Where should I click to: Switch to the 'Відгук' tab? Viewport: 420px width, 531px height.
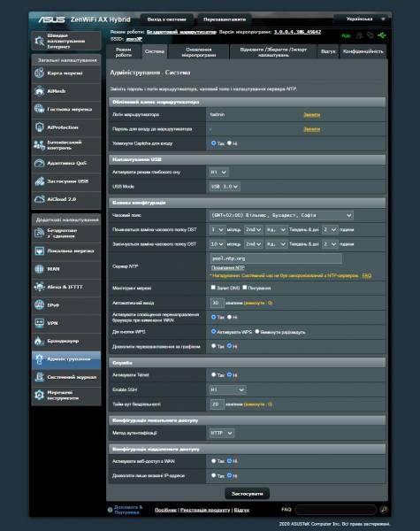point(328,52)
